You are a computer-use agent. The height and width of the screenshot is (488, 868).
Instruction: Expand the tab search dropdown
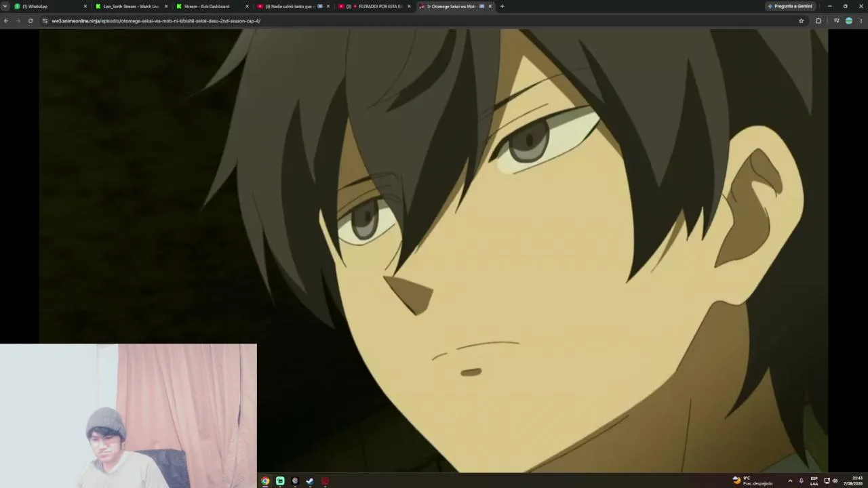tap(5, 6)
